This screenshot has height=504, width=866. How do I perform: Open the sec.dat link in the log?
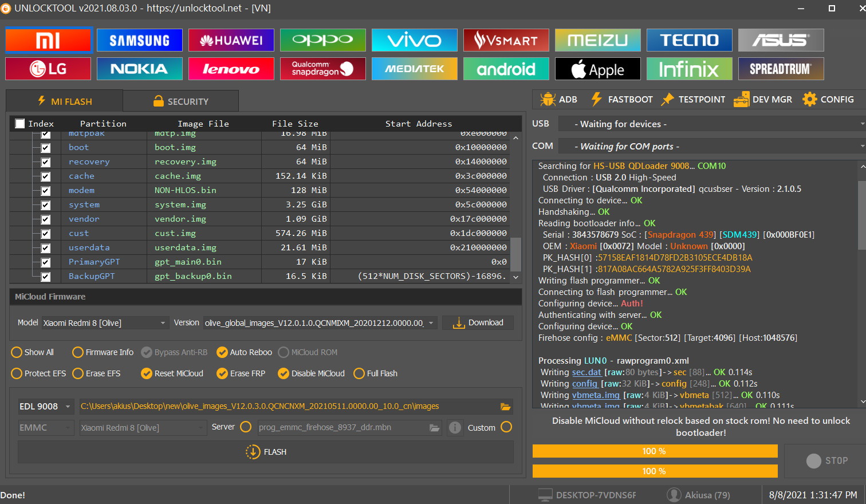[x=586, y=372]
